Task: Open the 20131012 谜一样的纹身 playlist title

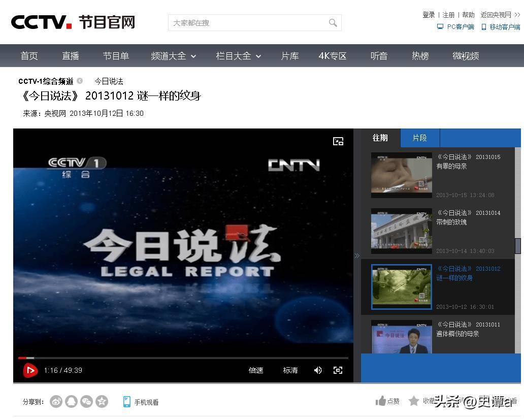Action: (469, 273)
